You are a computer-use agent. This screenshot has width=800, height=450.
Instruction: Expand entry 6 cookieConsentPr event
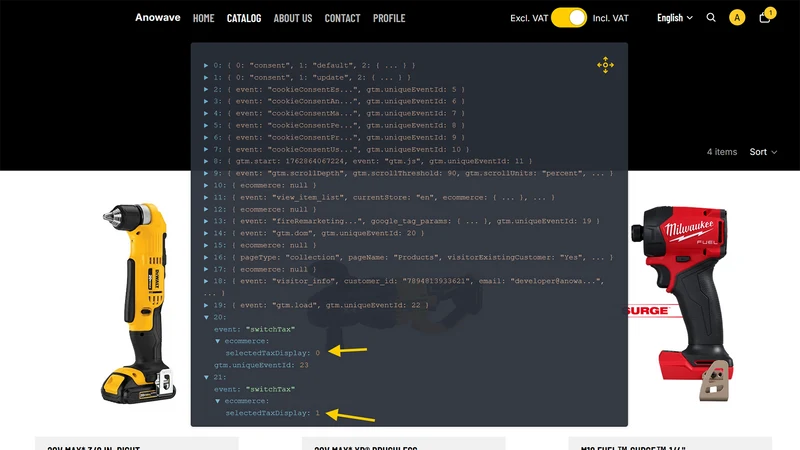(206, 137)
